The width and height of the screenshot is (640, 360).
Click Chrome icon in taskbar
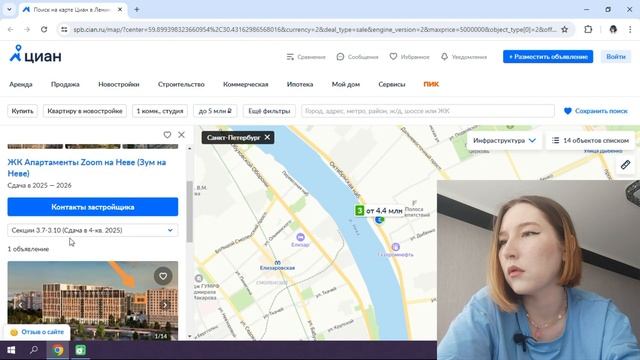58,350
